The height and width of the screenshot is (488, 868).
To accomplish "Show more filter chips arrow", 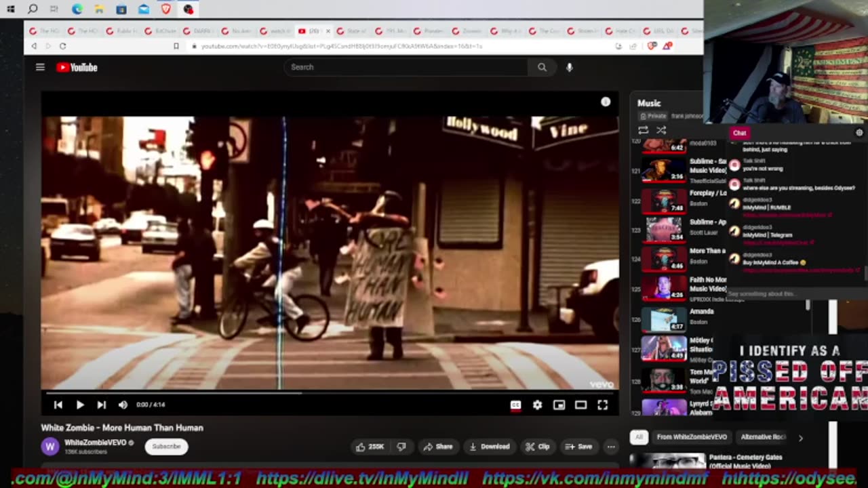I will (800, 438).
